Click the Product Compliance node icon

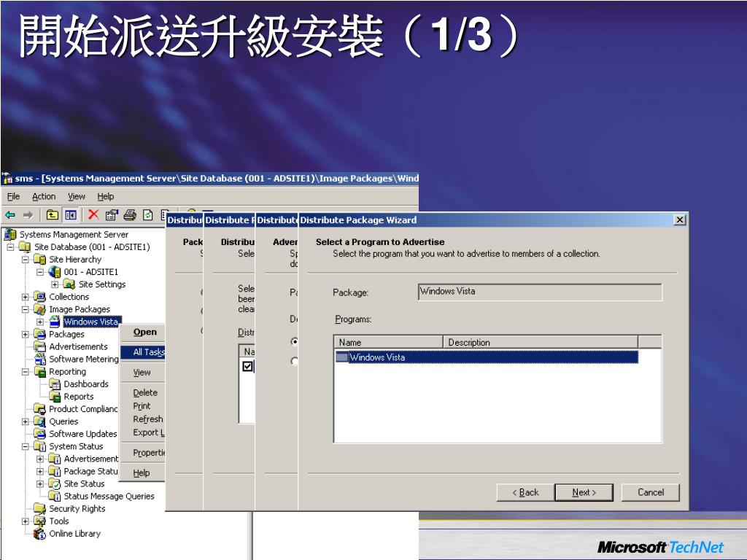click(40, 409)
